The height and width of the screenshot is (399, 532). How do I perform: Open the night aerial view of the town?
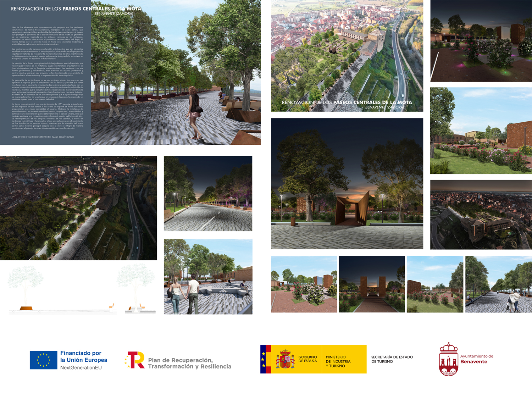pyautogui.click(x=78, y=208)
